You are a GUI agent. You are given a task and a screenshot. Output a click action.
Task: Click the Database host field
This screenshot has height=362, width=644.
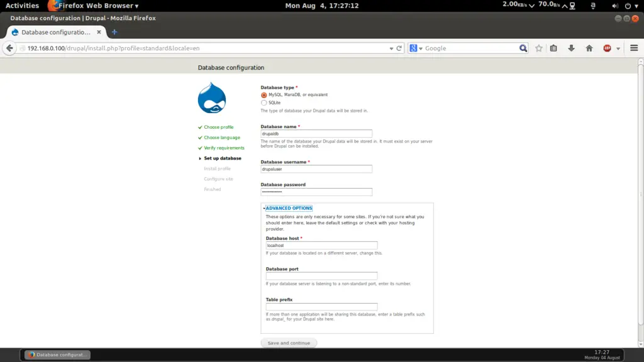click(x=321, y=246)
